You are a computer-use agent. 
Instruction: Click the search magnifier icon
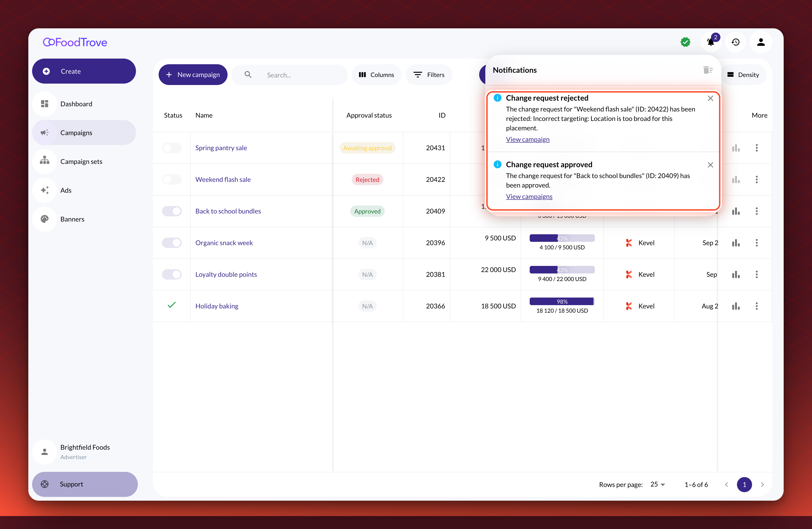tap(248, 74)
